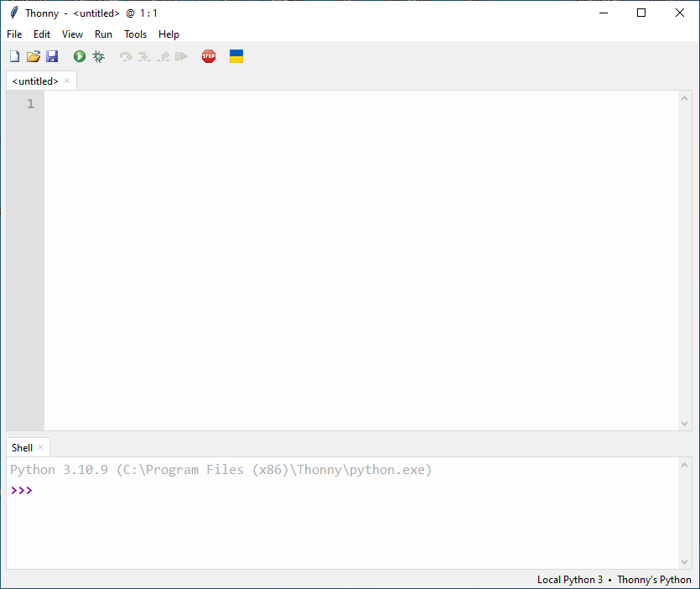Image resolution: width=700 pixels, height=589 pixels.
Task: Open the Help menu
Action: click(169, 34)
